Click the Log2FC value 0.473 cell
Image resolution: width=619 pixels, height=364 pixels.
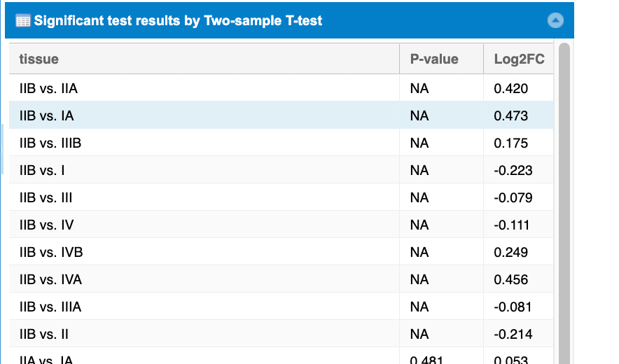tap(511, 116)
